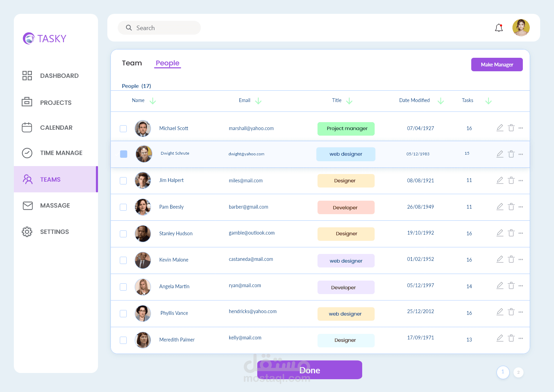Sort by Tasks column arrow

click(489, 101)
